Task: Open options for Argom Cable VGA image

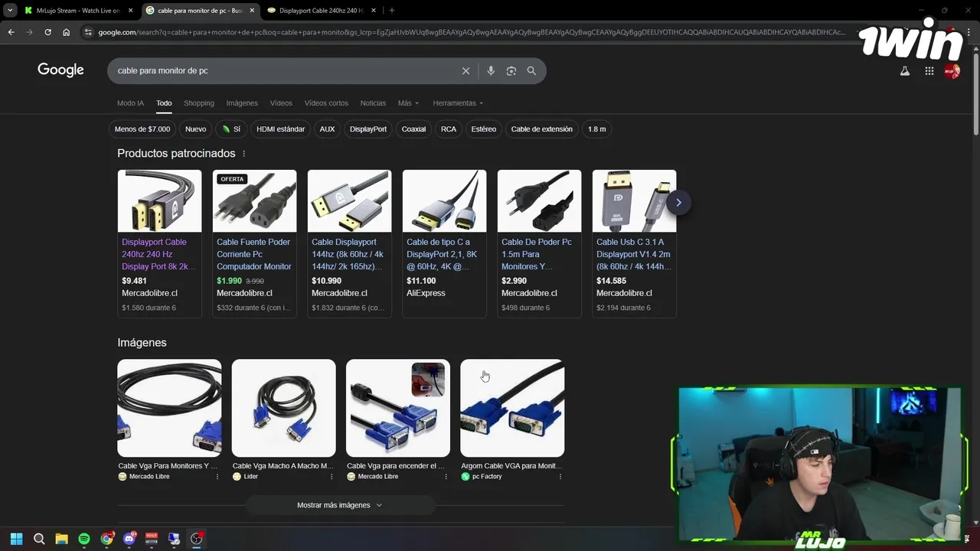Action: [560, 476]
